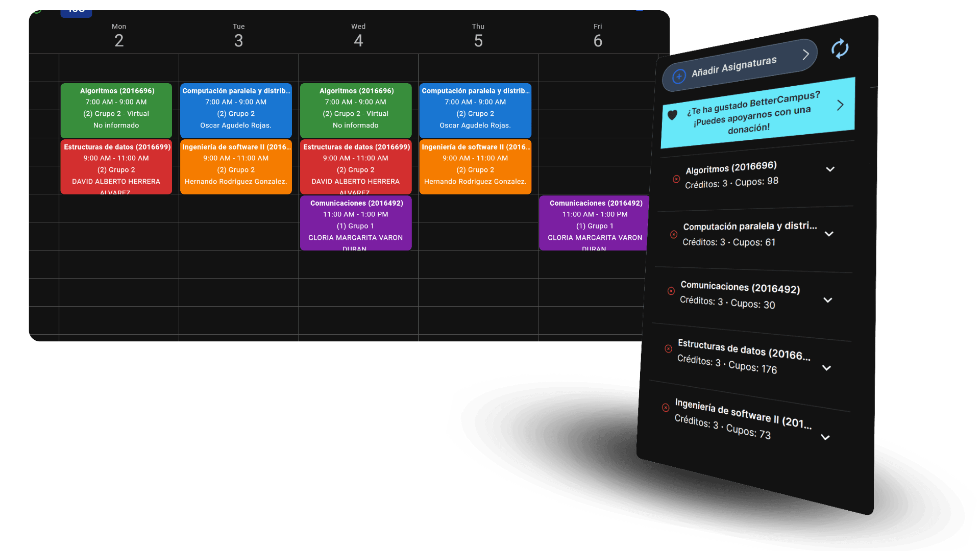The width and height of the screenshot is (980, 551).
Task: Remove Comunicaciones (2016492) via red x icon
Action: 671,291
